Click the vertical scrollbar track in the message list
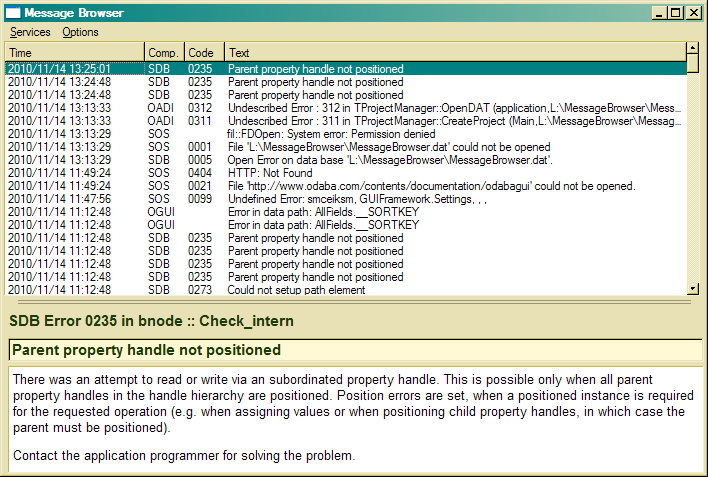This screenshot has height=477, width=708. coord(693,180)
